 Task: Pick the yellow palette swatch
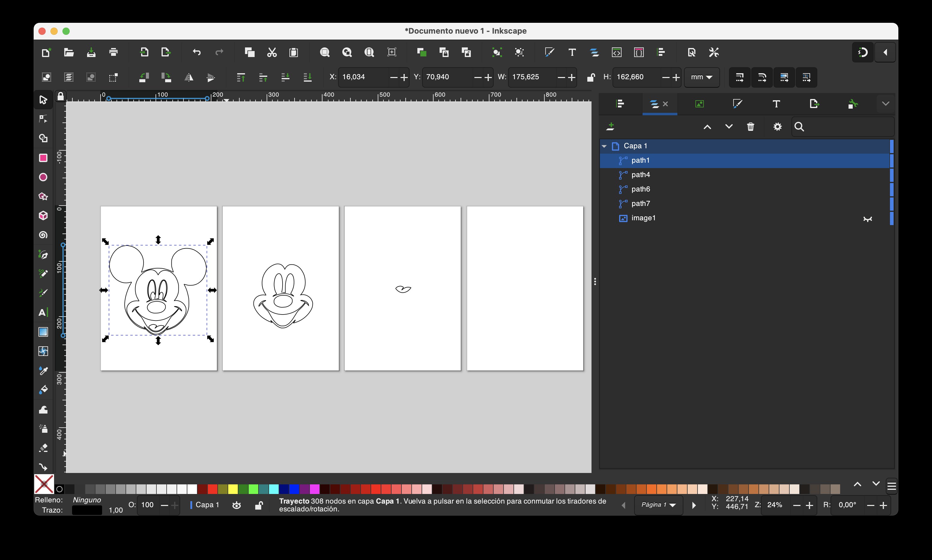(x=233, y=489)
